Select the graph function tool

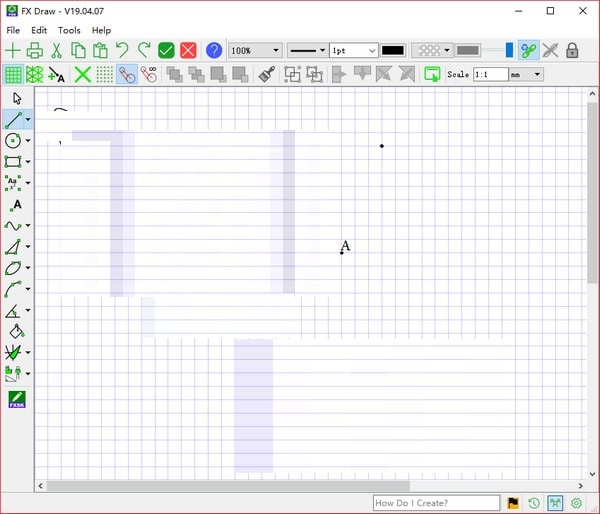[13, 352]
